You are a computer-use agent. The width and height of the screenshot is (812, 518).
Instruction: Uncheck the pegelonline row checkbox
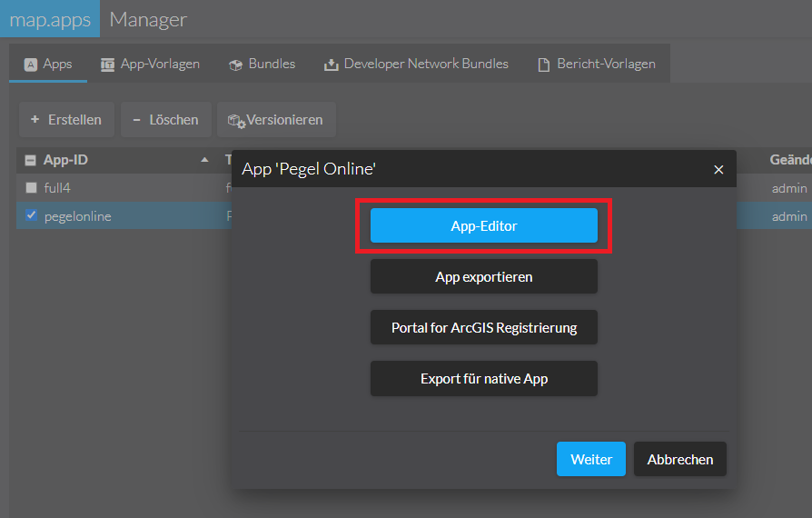coord(32,215)
